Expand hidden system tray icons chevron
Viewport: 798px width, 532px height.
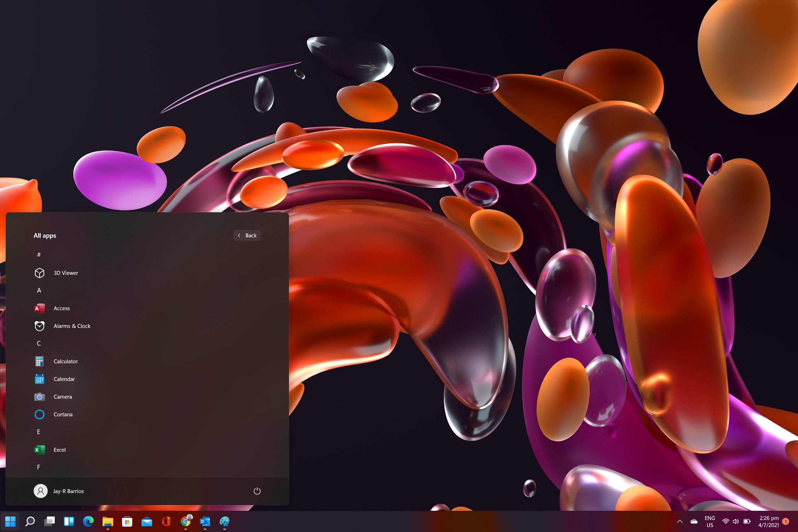coord(680,521)
